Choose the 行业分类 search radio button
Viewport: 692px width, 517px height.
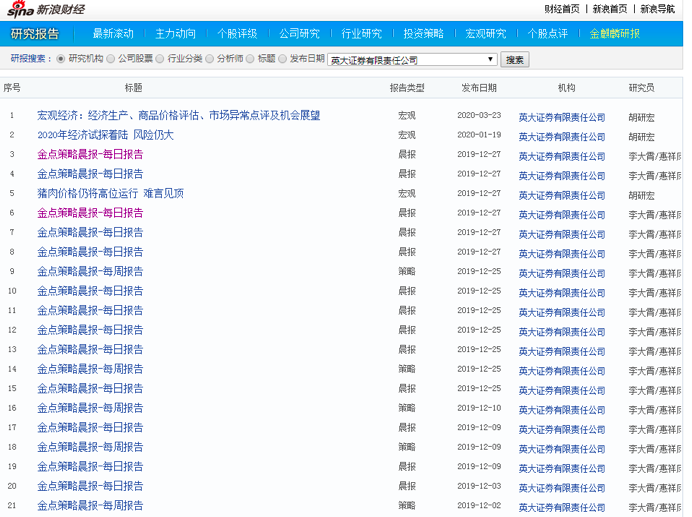click(x=162, y=60)
